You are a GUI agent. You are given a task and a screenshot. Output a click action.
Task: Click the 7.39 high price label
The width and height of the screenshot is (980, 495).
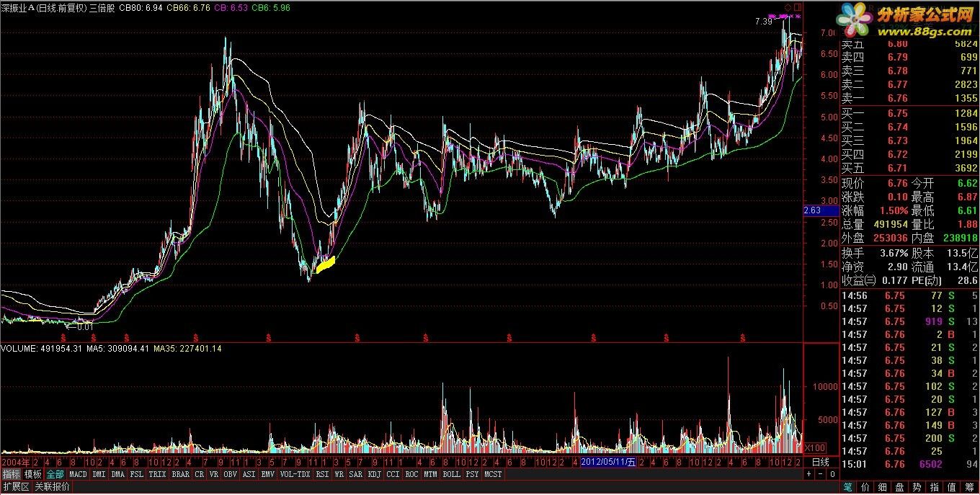[763, 22]
